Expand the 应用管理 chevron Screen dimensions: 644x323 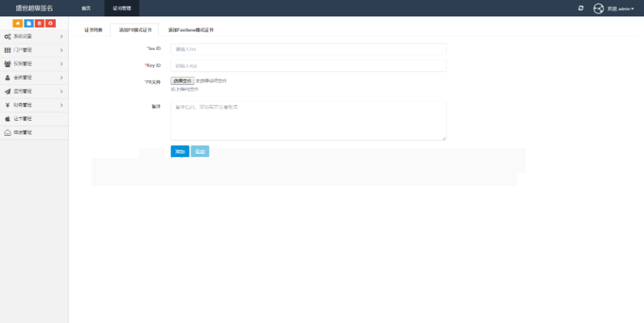(x=62, y=91)
